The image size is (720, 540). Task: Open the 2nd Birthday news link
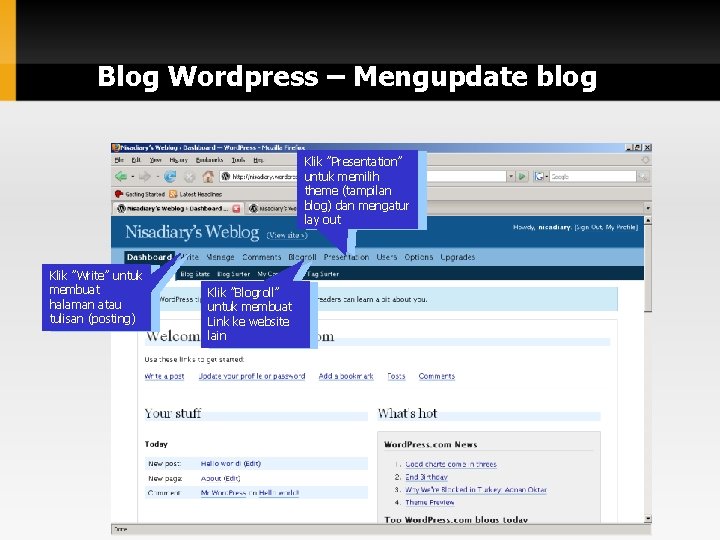point(426,477)
